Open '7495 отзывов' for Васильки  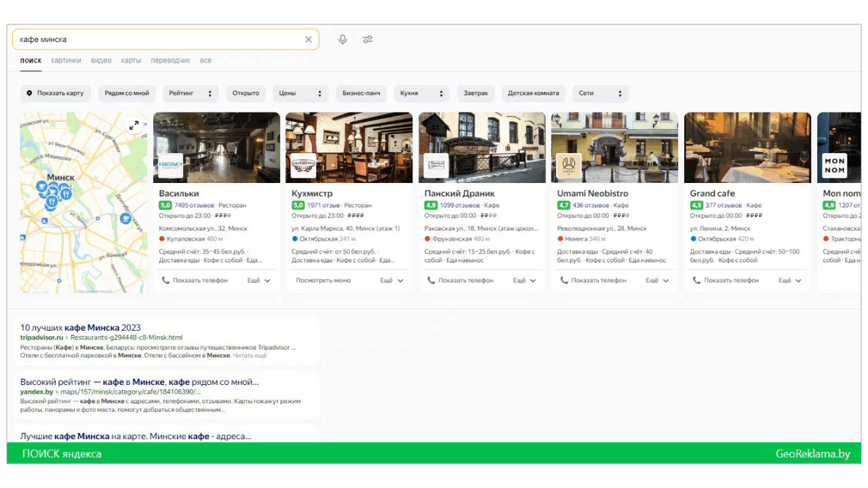pyautogui.click(x=194, y=205)
